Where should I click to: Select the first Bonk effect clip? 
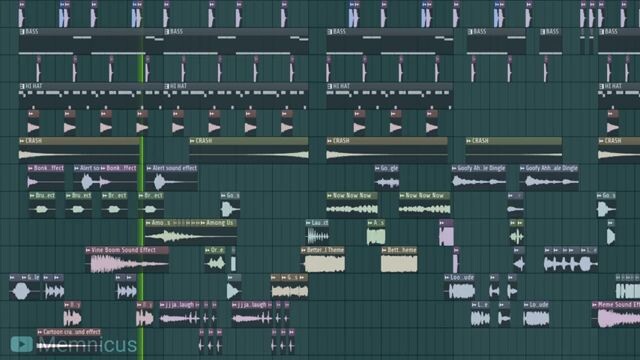(x=46, y=178)
